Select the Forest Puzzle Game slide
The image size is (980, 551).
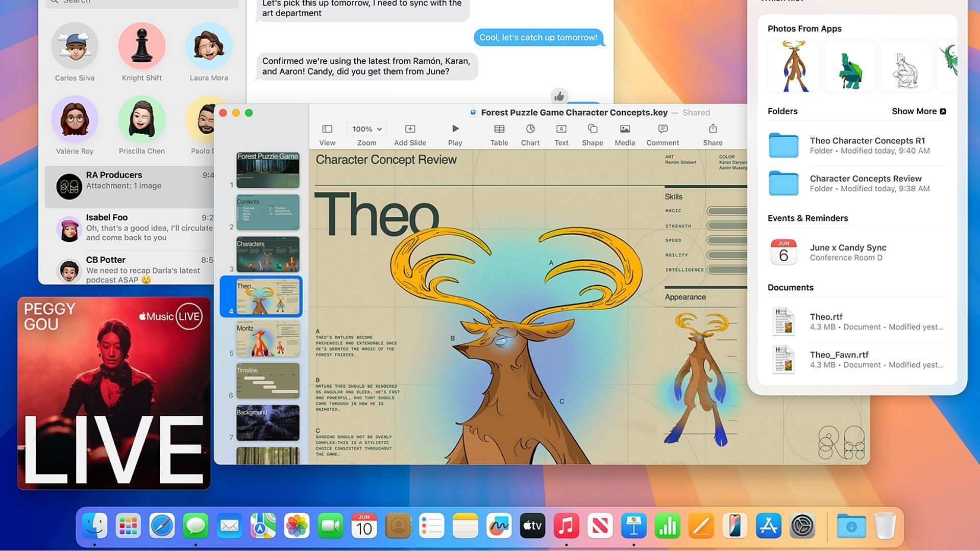[x=267, y=169]
